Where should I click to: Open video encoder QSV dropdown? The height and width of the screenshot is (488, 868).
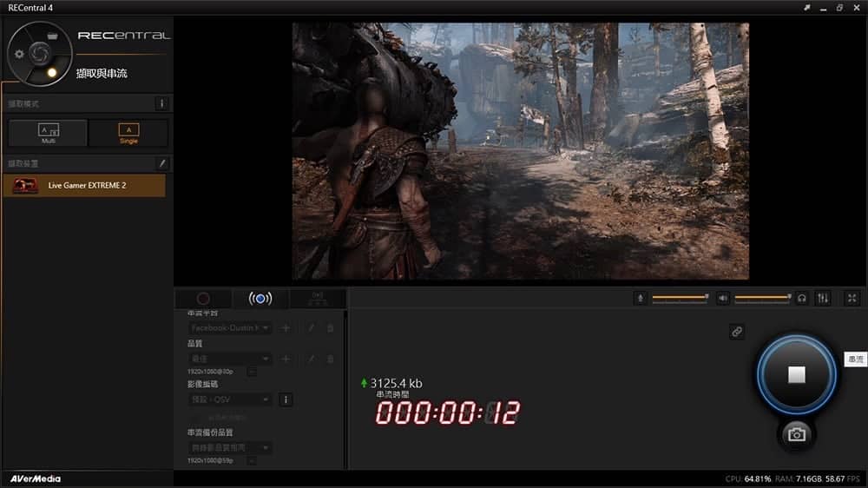tap(229, 399)
